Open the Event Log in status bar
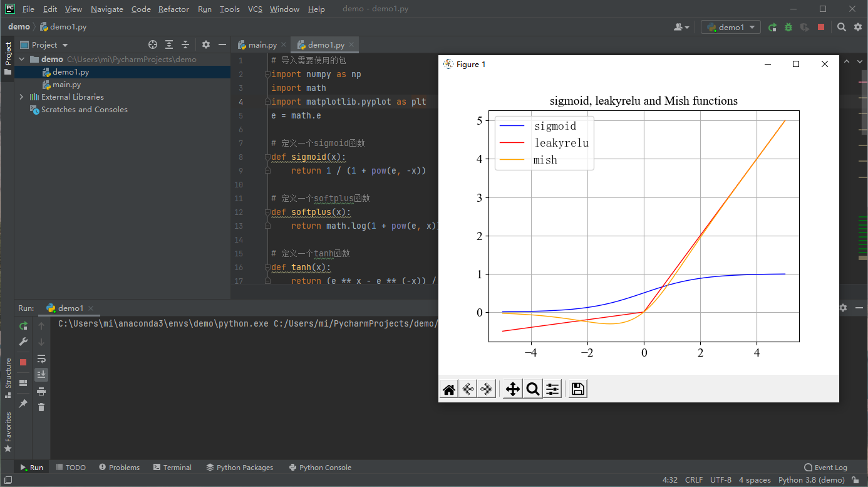The image size is (868, 487). pyautogui.click(x=825, y=468)
